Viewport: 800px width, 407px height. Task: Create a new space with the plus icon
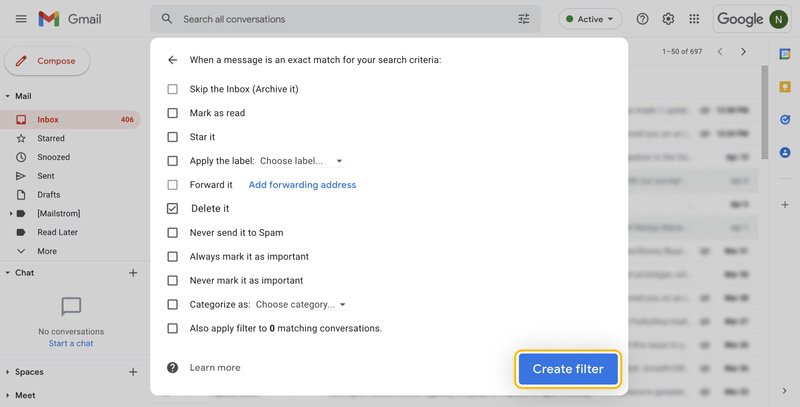133,372
